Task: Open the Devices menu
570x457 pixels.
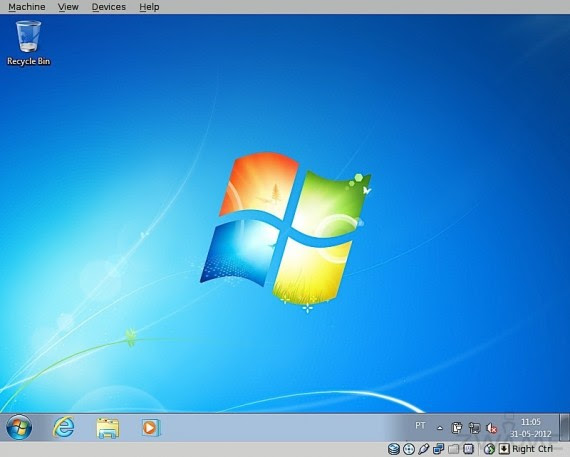Action: click(108, 7)
